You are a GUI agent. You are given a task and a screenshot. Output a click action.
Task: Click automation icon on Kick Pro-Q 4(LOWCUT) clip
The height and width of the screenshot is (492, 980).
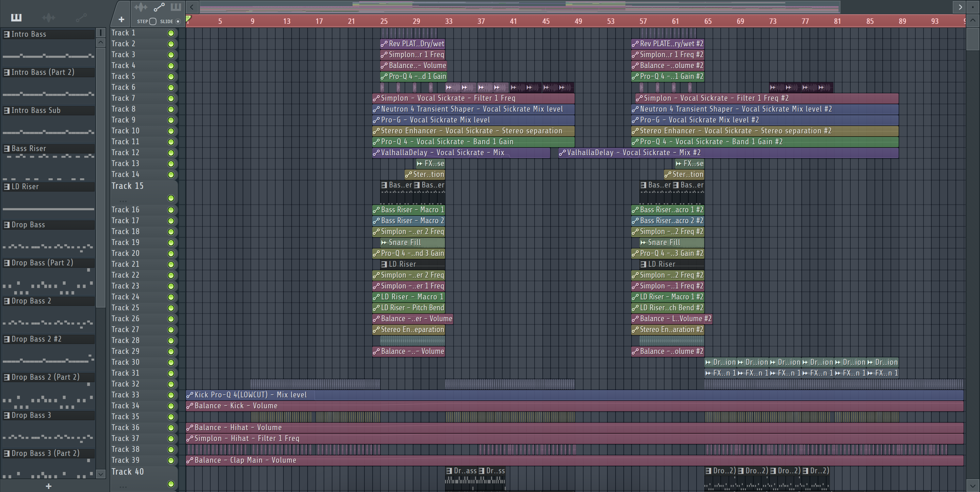[x=190, y=395]
